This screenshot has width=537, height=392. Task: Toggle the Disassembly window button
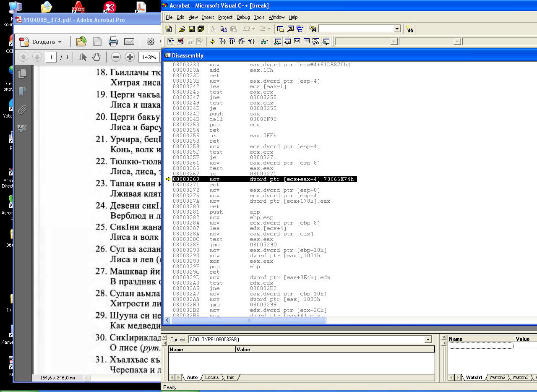(x=326, y=42)
